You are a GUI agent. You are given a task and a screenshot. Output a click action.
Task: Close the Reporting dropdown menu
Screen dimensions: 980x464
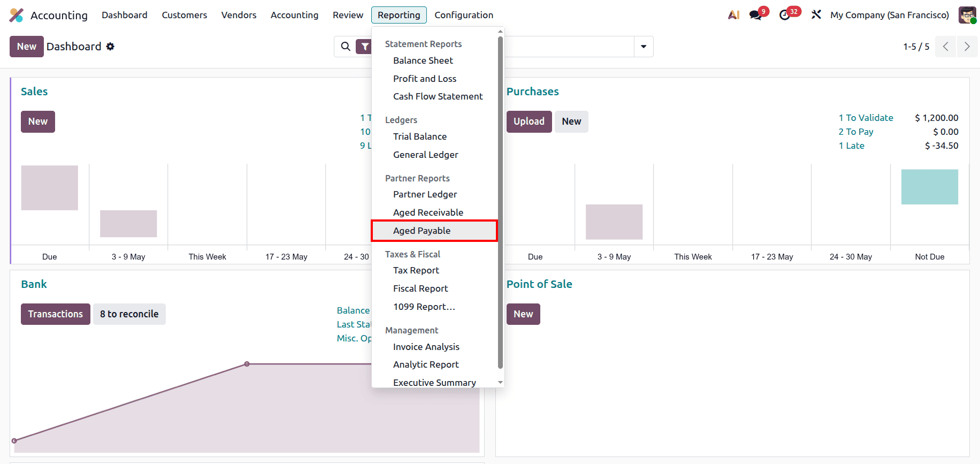[x=399, y=15]
